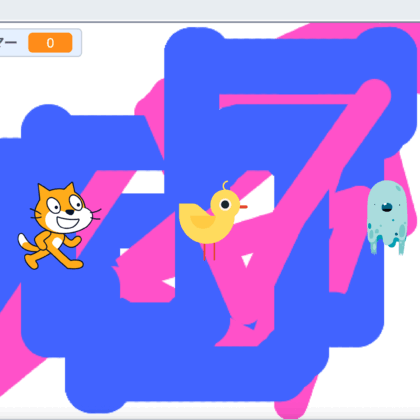Click the variable monitor label text
Viewport: 420px width, 420px height.
coord(8,43)
